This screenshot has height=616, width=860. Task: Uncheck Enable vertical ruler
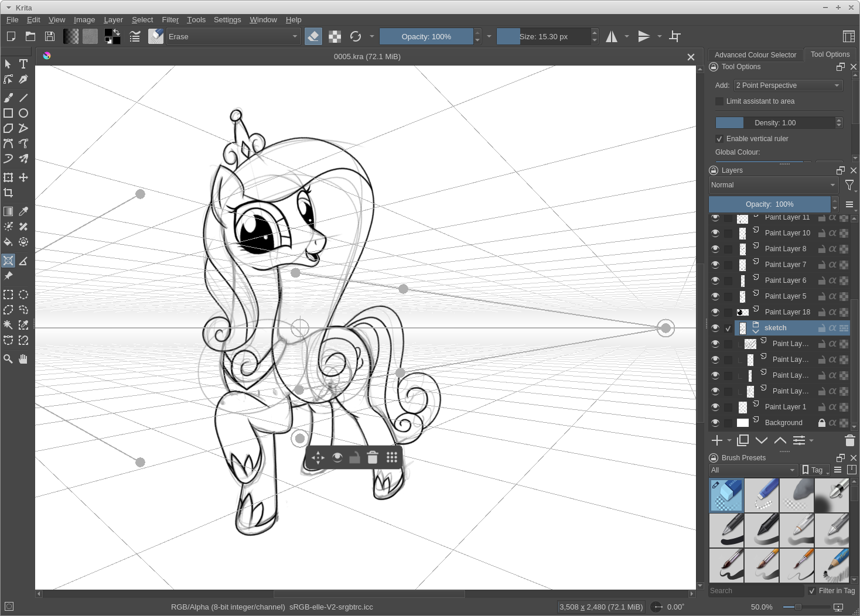pos(719,139)
